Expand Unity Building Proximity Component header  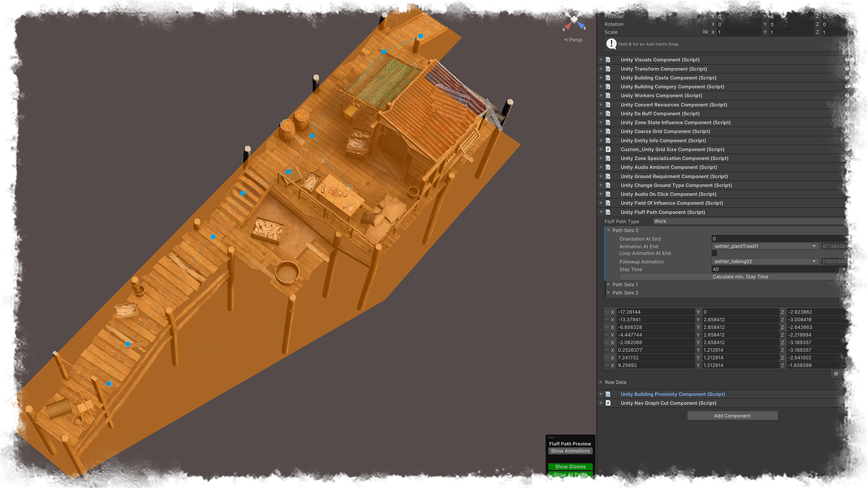click(672, 394)
